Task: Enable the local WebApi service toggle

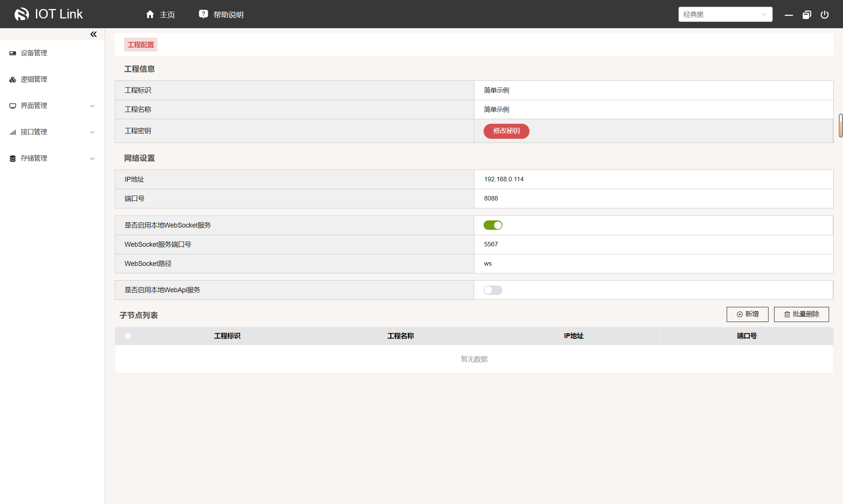Action: (x=493, y=290)
